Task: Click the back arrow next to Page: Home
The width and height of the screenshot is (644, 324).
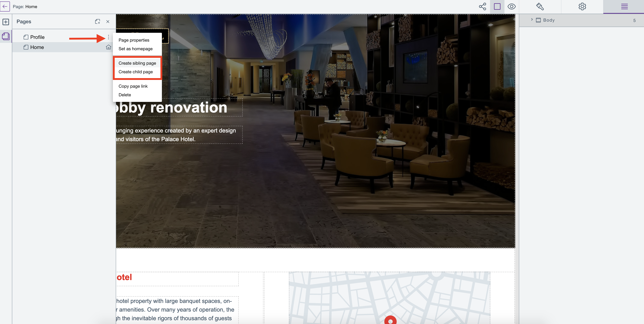Action: pos(5,6)
